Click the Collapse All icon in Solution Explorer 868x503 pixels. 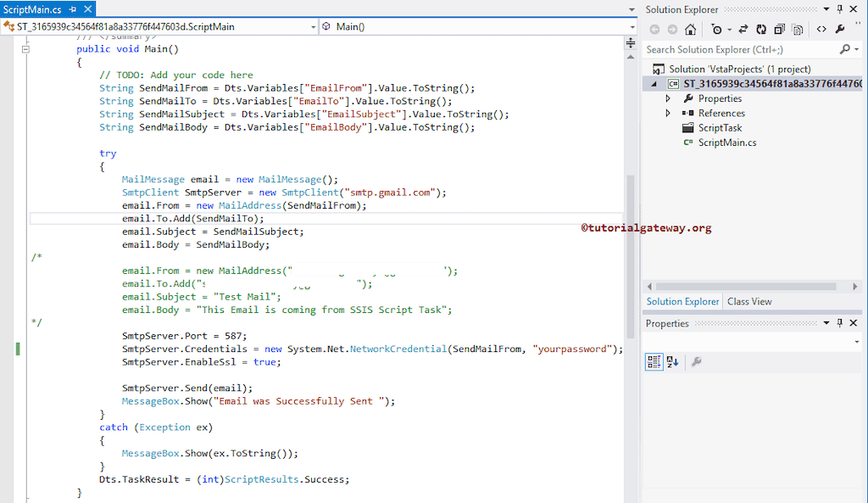pyautogui.click(x=777, y=29)
